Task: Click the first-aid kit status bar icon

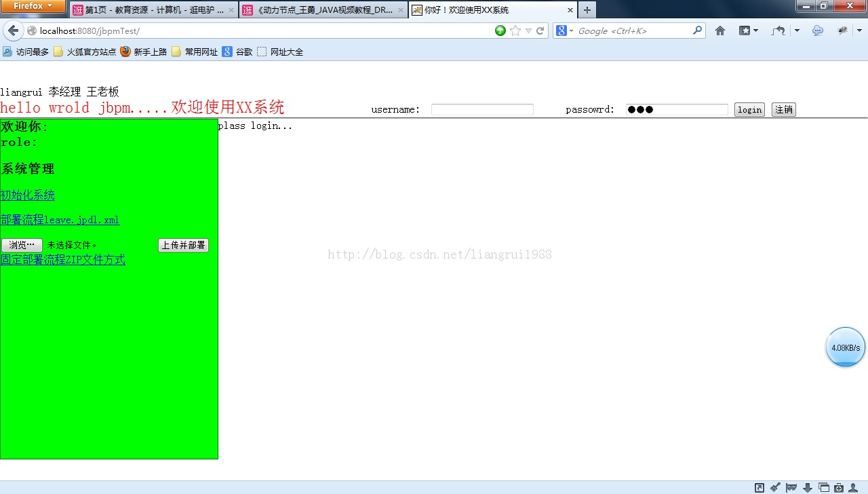Action: (839, 487)
